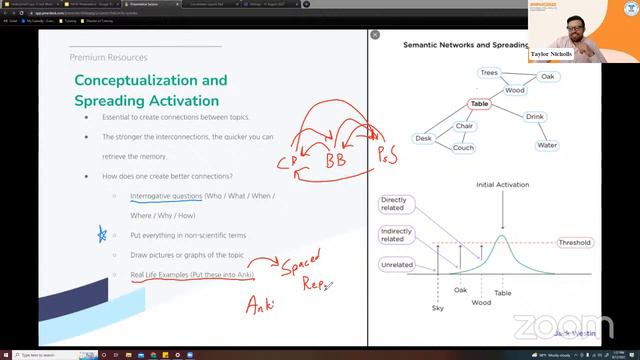This screenshot has height=360, width=640.
Task: Open the notification center icon
Action: pyautogui.click(x=632, y=356)
